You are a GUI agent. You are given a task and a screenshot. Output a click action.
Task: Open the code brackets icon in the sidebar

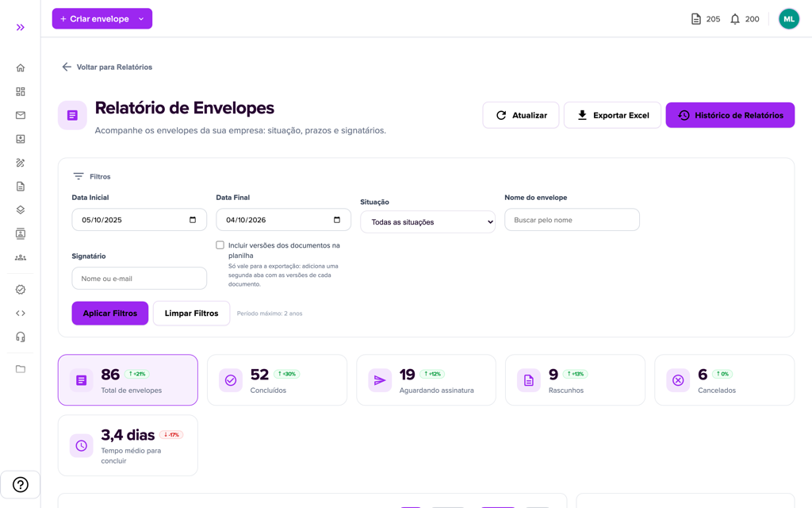coord(20,313)
